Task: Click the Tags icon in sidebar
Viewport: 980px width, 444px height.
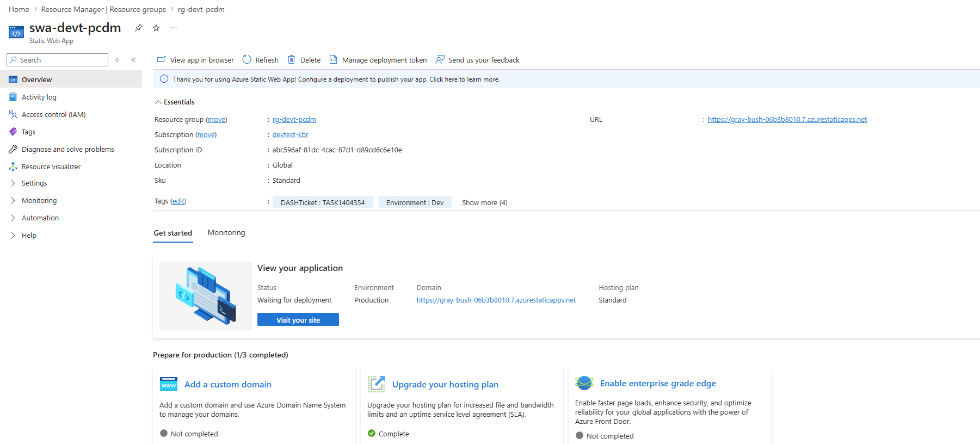Action: (x=13, y=132)
